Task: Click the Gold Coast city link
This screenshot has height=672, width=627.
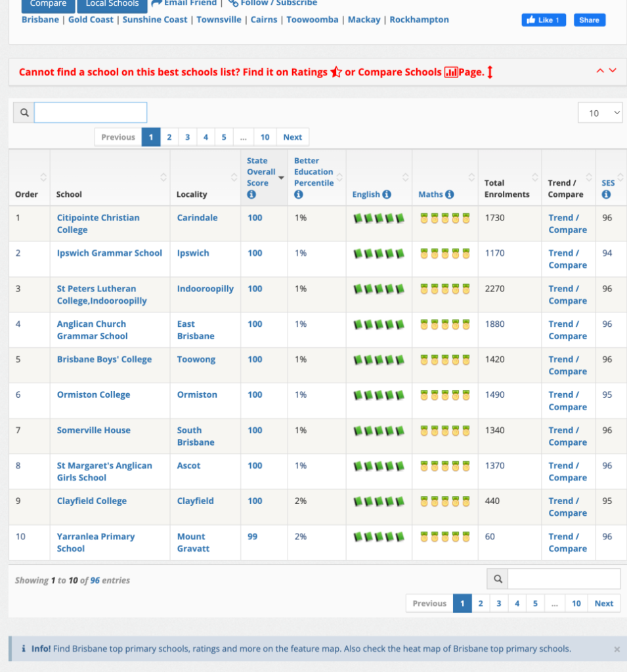Action: (x=91, y=20)
